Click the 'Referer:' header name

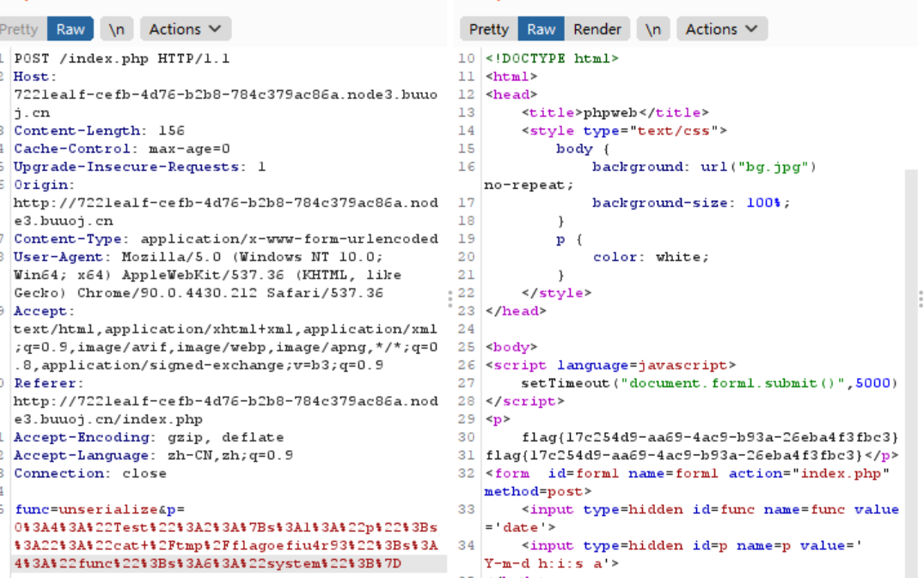click(49, 383)
